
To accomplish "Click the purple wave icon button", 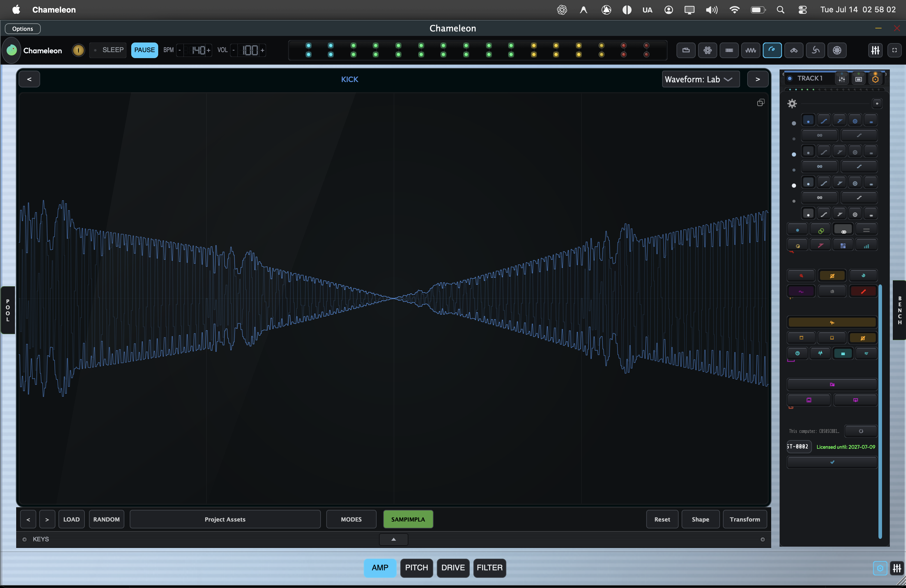I will coord(801,291).
